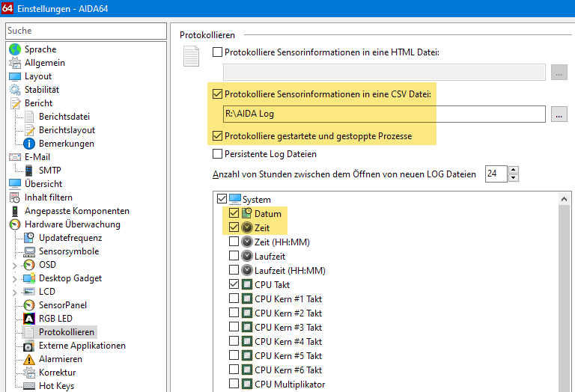The image size is (575, 392).
Task: Click sensor list scrollbar up arrow
Action: coord(564,199)
